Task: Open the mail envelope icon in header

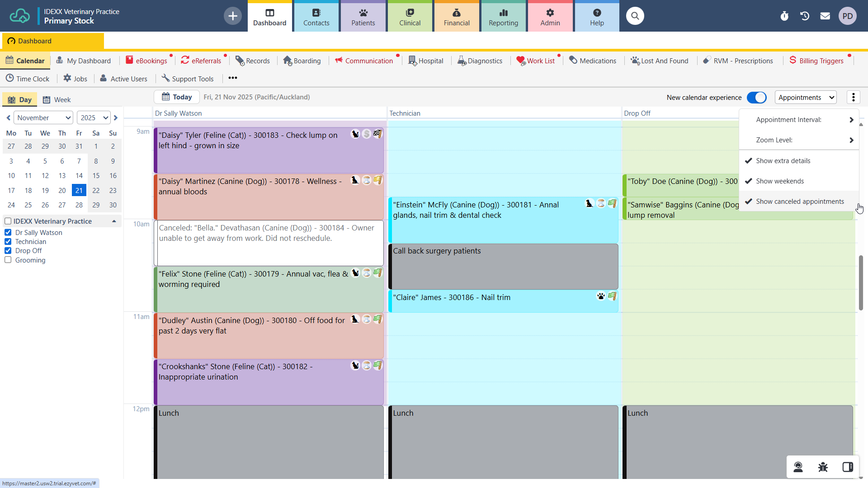Action: pos(825,16)
